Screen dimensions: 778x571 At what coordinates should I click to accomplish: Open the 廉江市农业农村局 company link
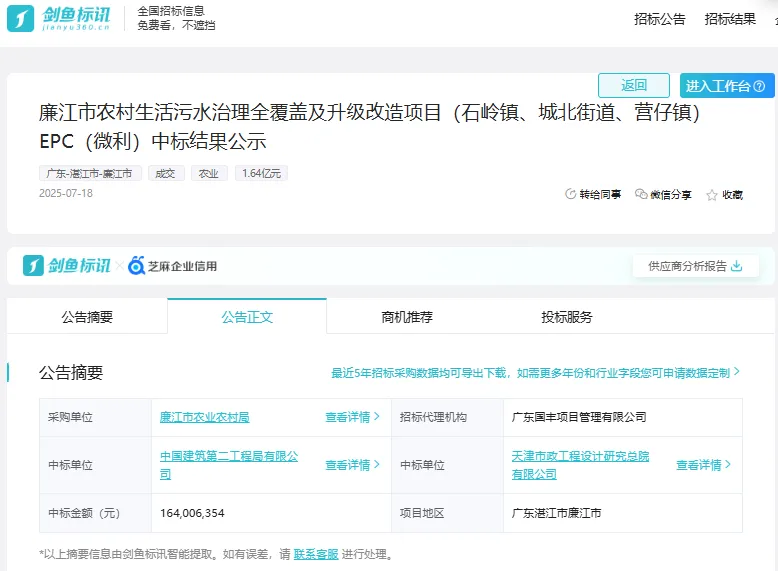tap(205, 417)
